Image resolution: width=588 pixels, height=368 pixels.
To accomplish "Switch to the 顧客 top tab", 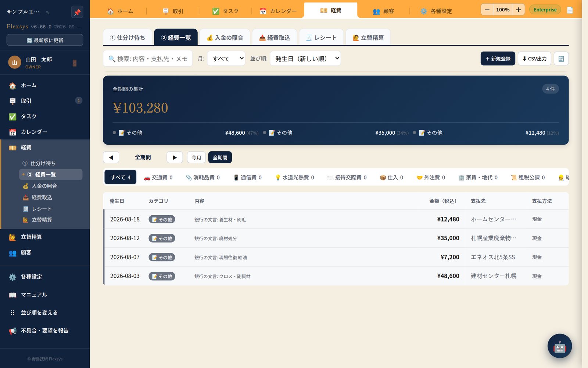I will [383, 11].
